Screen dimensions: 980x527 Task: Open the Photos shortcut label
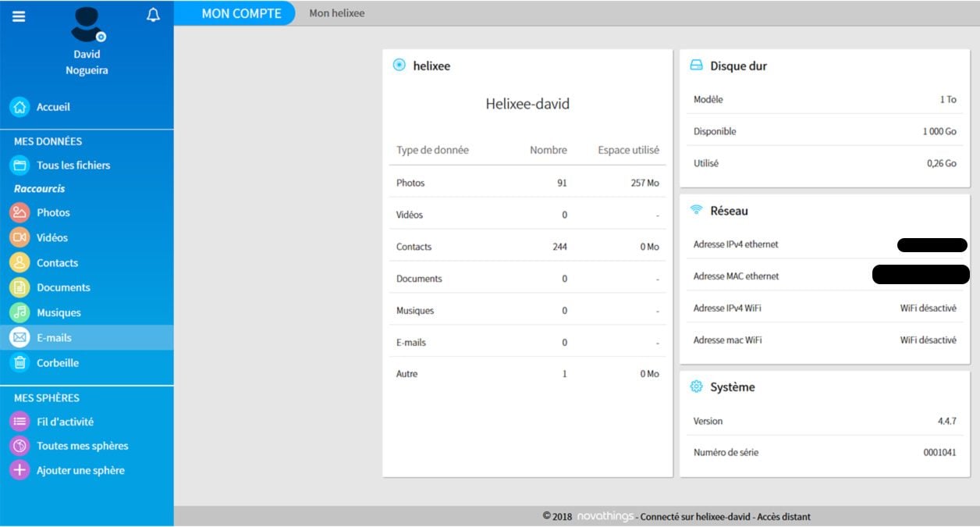(53, 212)
